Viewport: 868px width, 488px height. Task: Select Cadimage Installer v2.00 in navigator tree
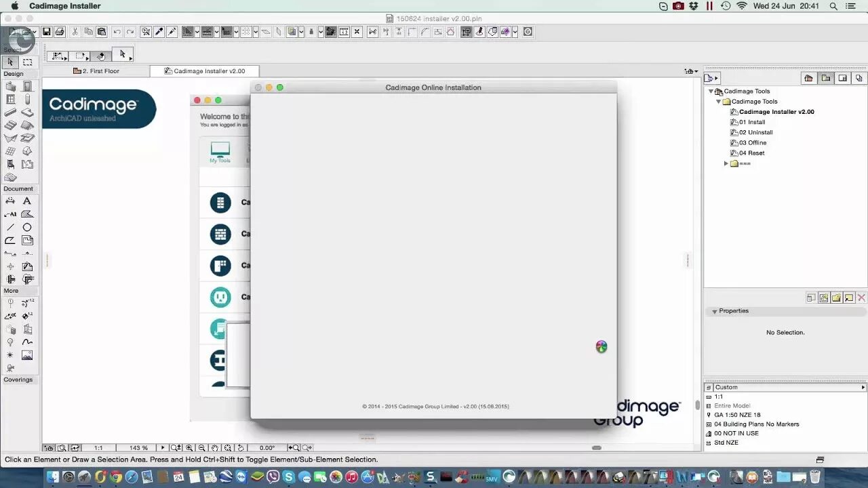776,112
